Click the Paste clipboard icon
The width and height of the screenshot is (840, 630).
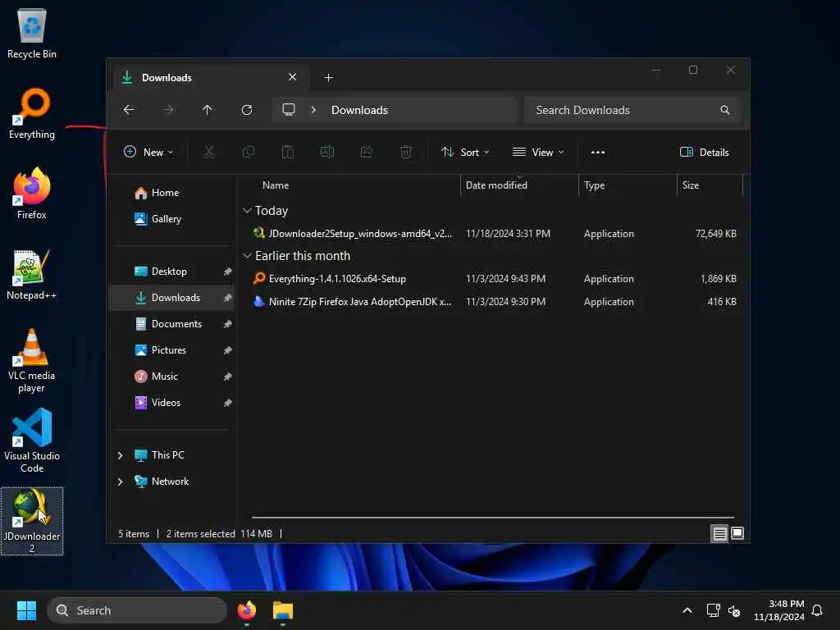tap(288, 152)
